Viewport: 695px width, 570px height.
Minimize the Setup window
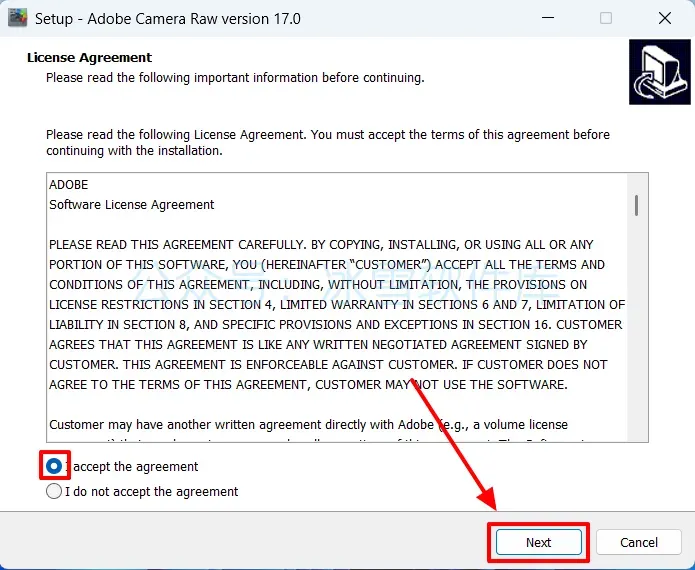548,18
